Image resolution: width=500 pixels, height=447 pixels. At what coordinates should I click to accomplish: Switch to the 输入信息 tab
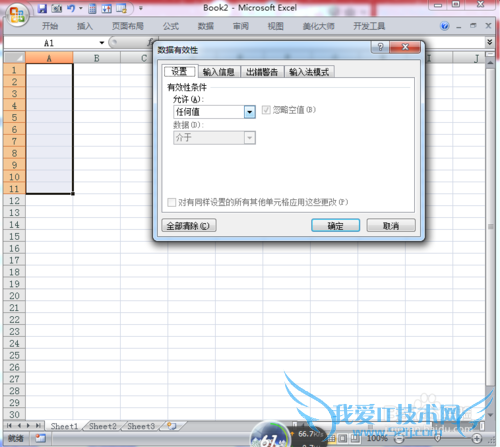(219, 72)
